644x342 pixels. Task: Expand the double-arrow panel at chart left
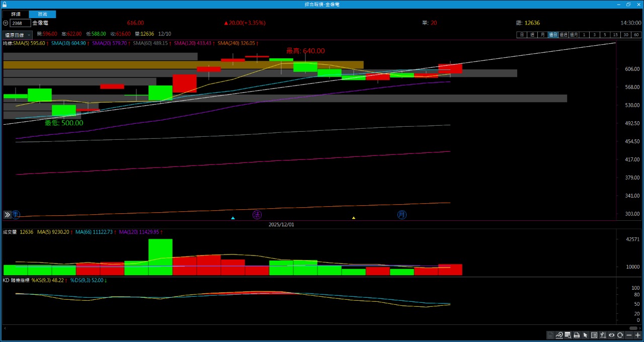[x=8, y=215]
